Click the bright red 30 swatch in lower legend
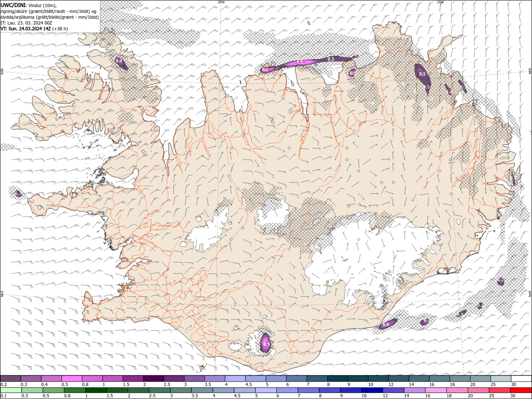 pyautogui.click(x=520, y=390)
